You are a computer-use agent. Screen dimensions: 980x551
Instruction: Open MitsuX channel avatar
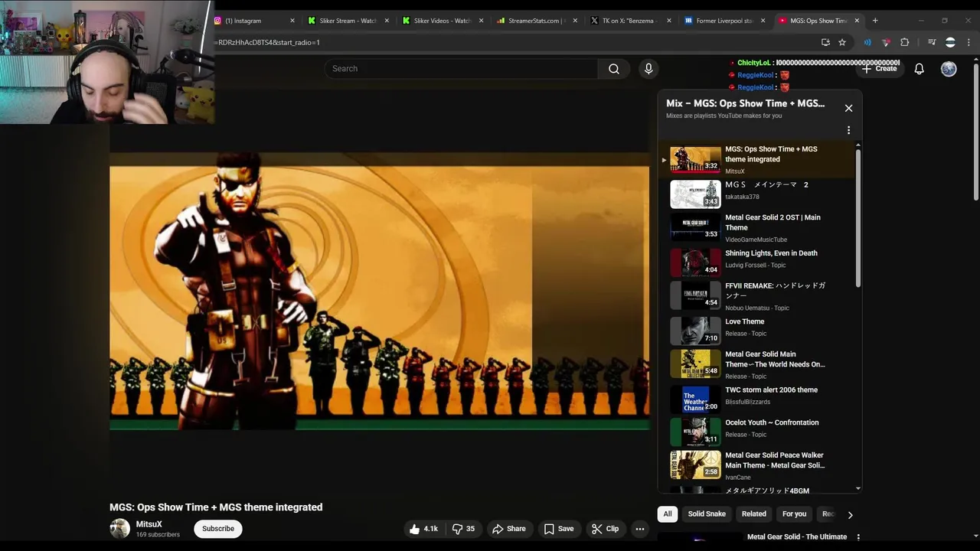coord(119,529)
